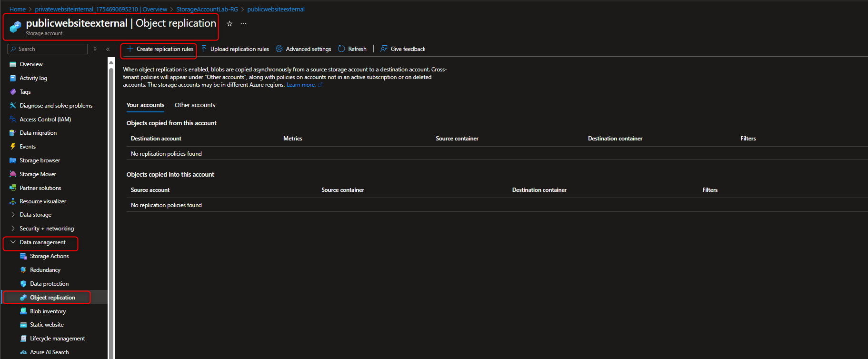Switch to the Your accounts tab
The width and height of the screenshot is (868, 359).
click(x=145, y=105)
